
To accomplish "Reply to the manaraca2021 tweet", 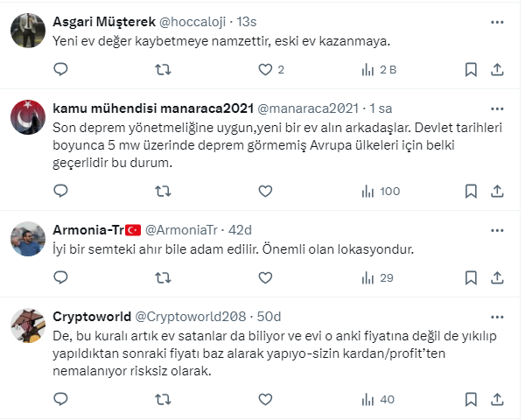I will pos(60,191).
